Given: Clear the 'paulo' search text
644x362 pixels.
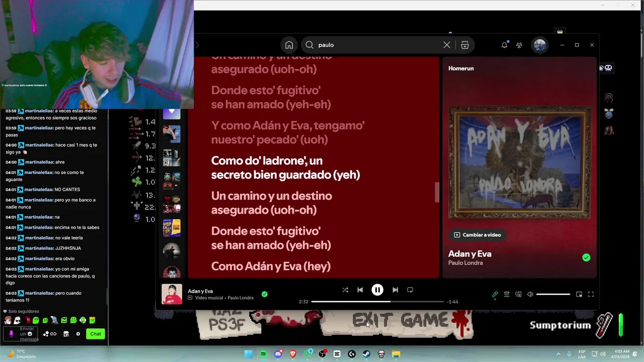Looking at the screenshot, I should tap(446, 45).
